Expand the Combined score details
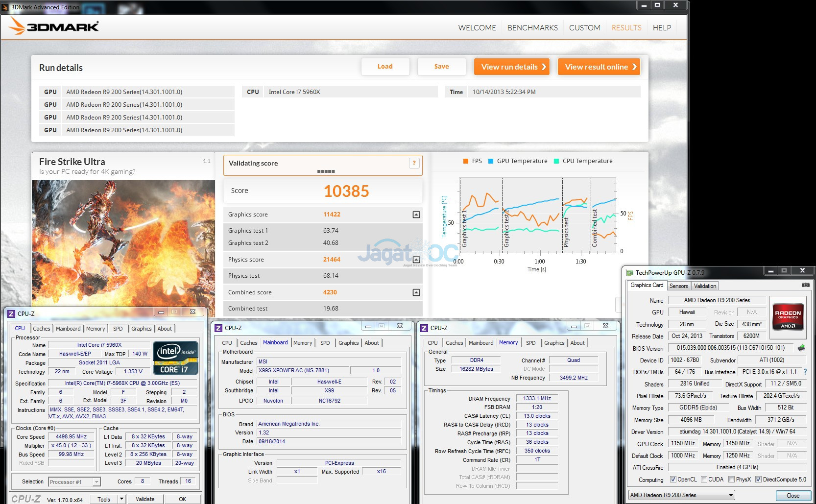The image size is (816, 504). pos(416,292)
